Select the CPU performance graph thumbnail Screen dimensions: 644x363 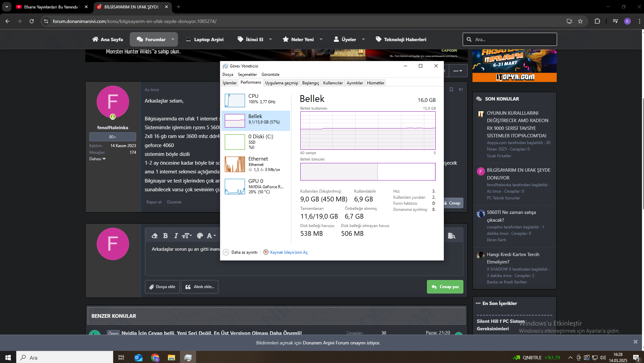(x=235, y=101)
